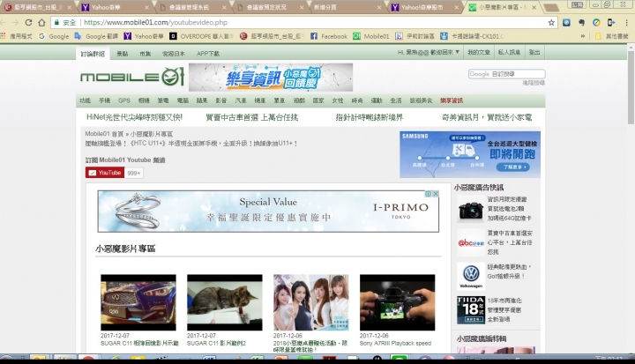
Task: Click the browser back arrow
Action: click(x=4, y=22)
